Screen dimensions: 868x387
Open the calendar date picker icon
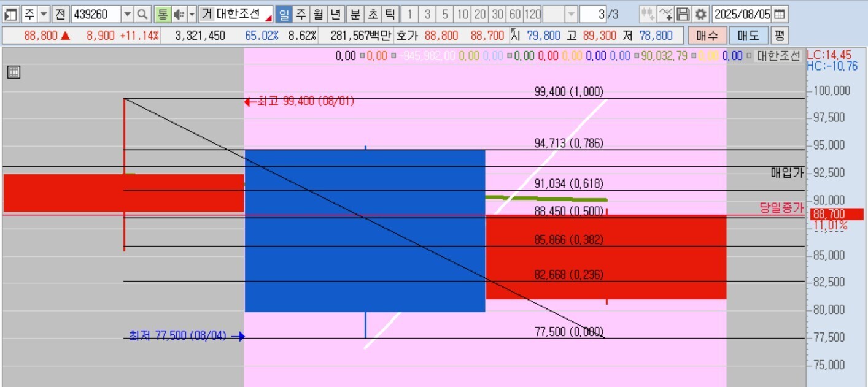click(x=779, y=14)
